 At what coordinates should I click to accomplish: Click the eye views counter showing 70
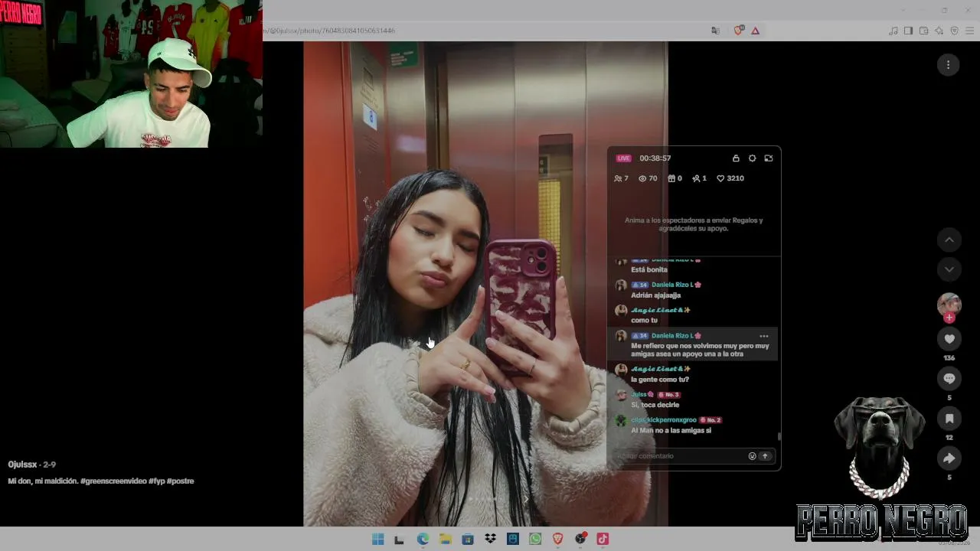(648, 178)
